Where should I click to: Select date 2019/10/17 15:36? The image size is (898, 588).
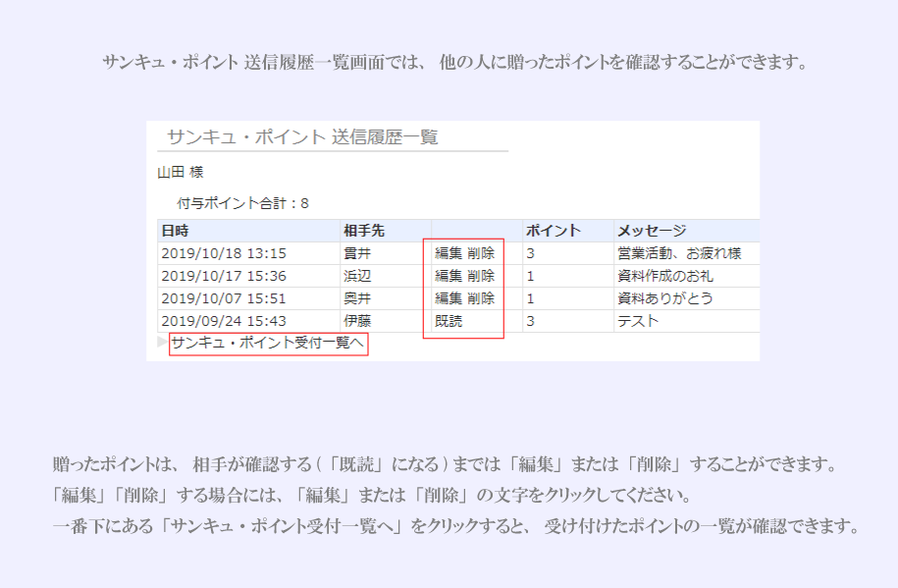tap(224, 276)
